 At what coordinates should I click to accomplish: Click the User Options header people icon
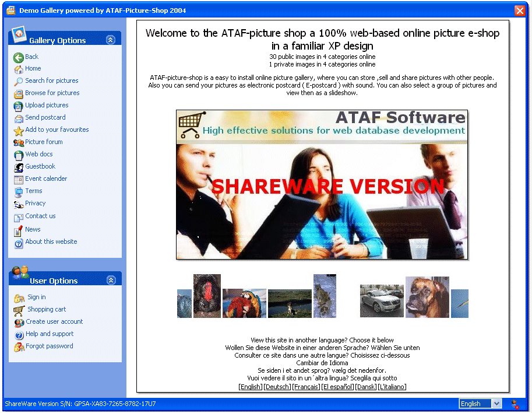click(20, 273)
